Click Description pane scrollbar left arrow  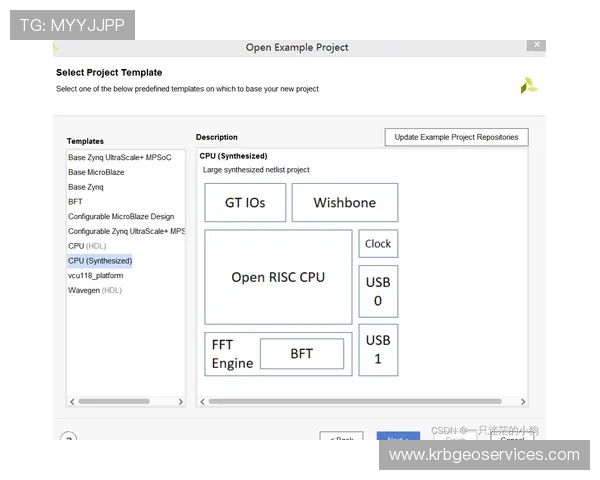tap(201, 402)
